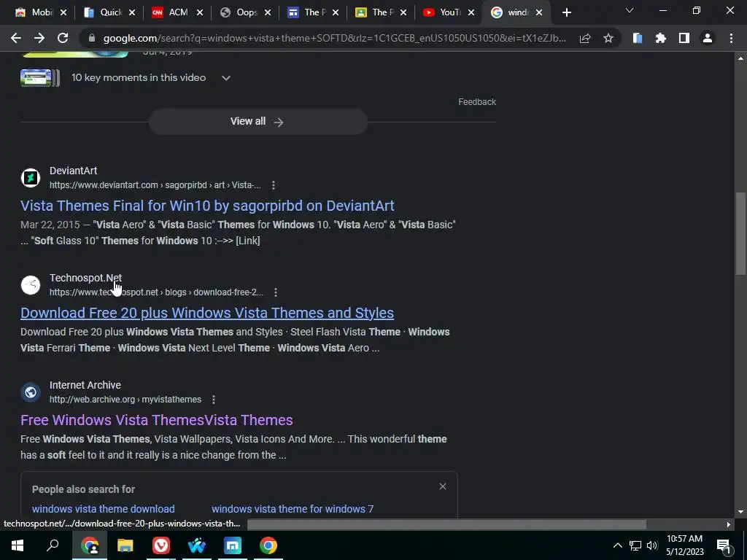Viewport: 747px width, 560px height.
Task: Click the deviantart.com URL breadcrumb
Action: (155, 185)
